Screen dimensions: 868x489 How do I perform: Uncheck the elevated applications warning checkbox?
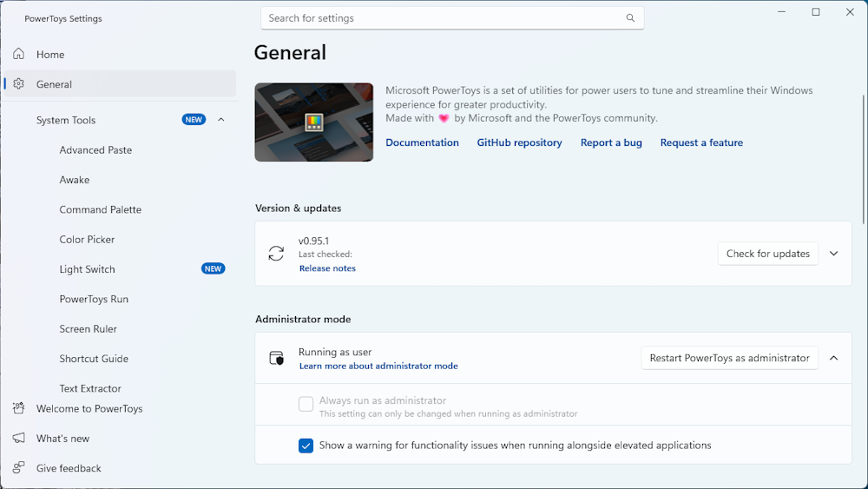click(306, 446)
